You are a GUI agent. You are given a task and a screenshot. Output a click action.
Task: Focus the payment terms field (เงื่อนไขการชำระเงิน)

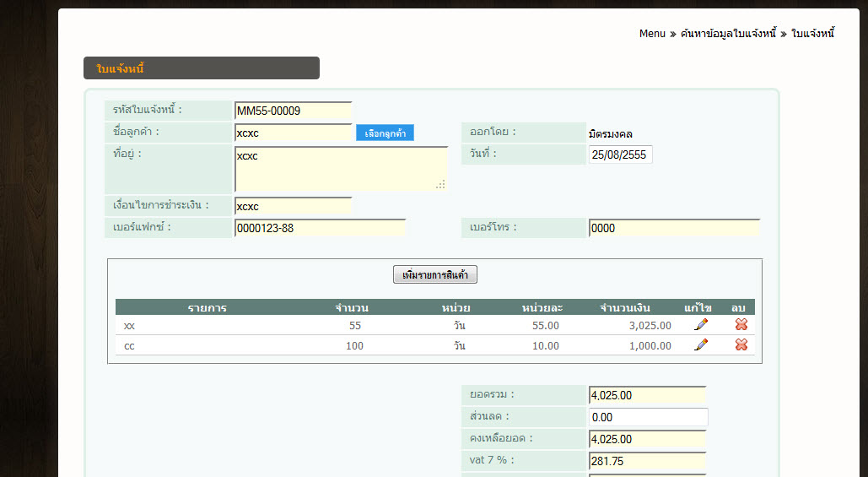pyautogui.click(x=294, y=206)
